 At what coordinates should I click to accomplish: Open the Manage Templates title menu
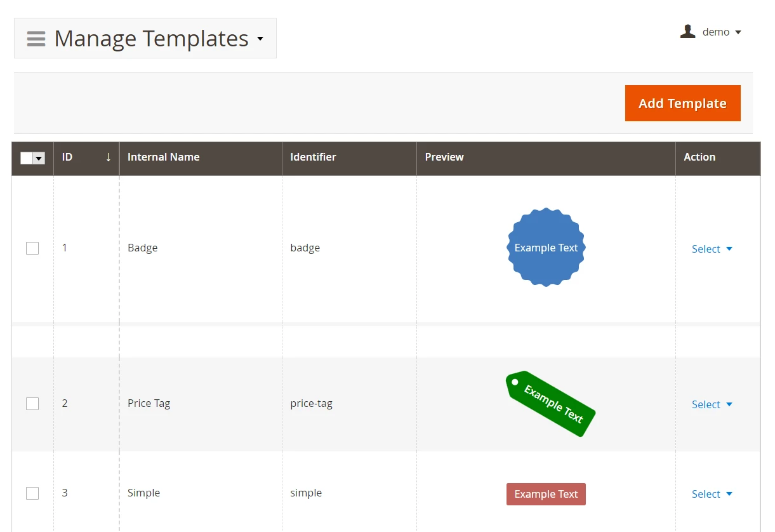pyautogui.click(x=260, y=39)
